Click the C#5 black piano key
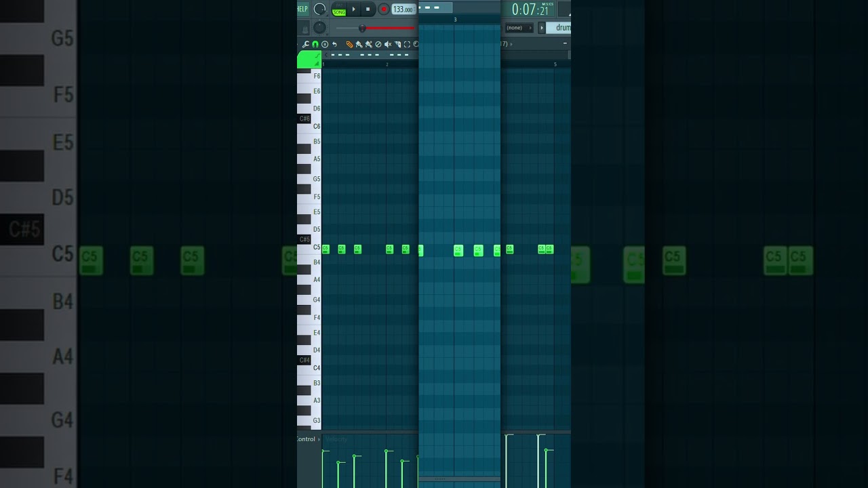Screen dimensions: 868x488 (304, 239)
